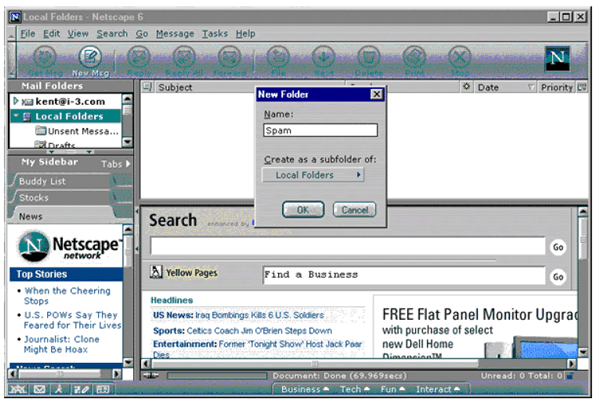The image size is (600, 410).
Task: Click the Print toolbar icon
Action: pyautogui.click(x=414, y=57)
